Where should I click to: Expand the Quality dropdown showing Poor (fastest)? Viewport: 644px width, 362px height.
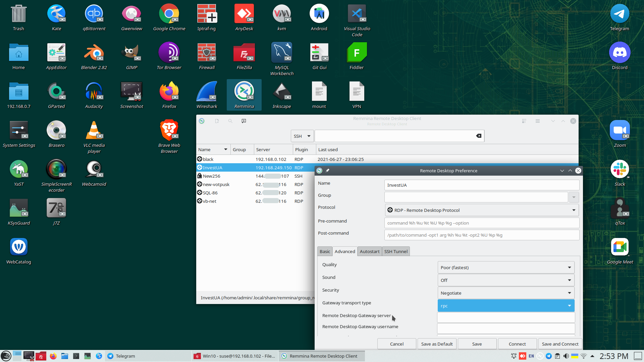506,267
